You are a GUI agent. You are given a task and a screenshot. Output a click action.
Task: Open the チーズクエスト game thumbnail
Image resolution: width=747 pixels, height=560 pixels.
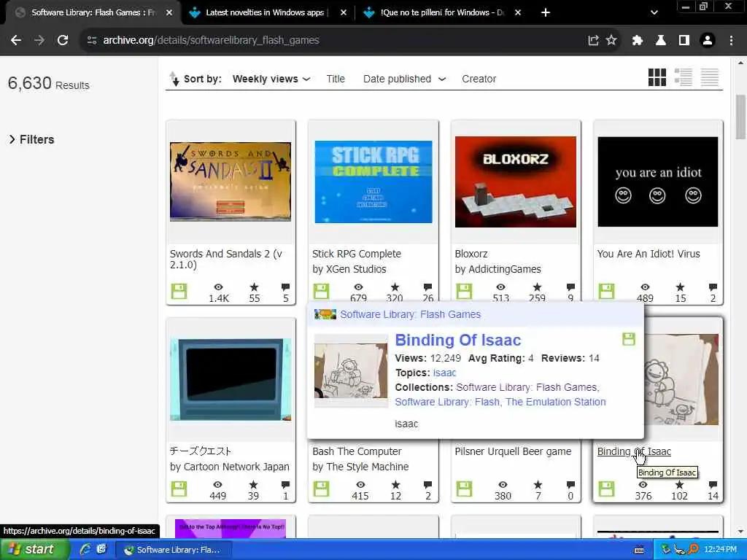(231, 379)
